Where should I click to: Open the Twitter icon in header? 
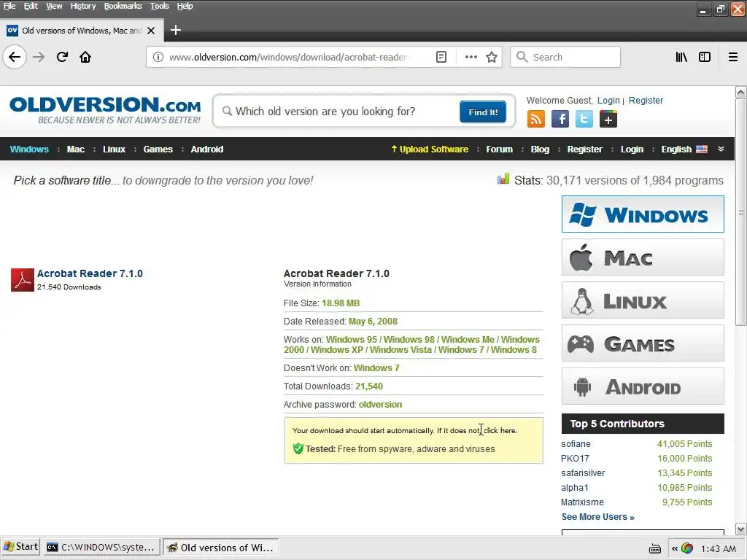click(584, 119)
